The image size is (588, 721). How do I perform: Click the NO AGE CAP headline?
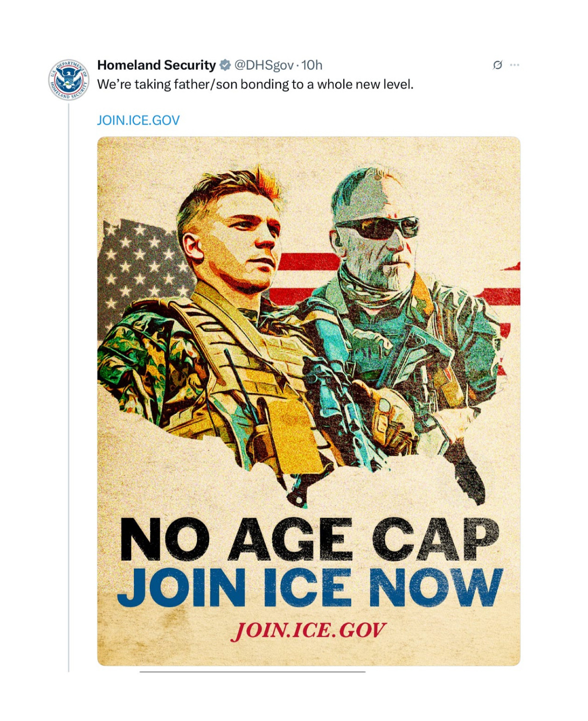(x=309, y=539)
